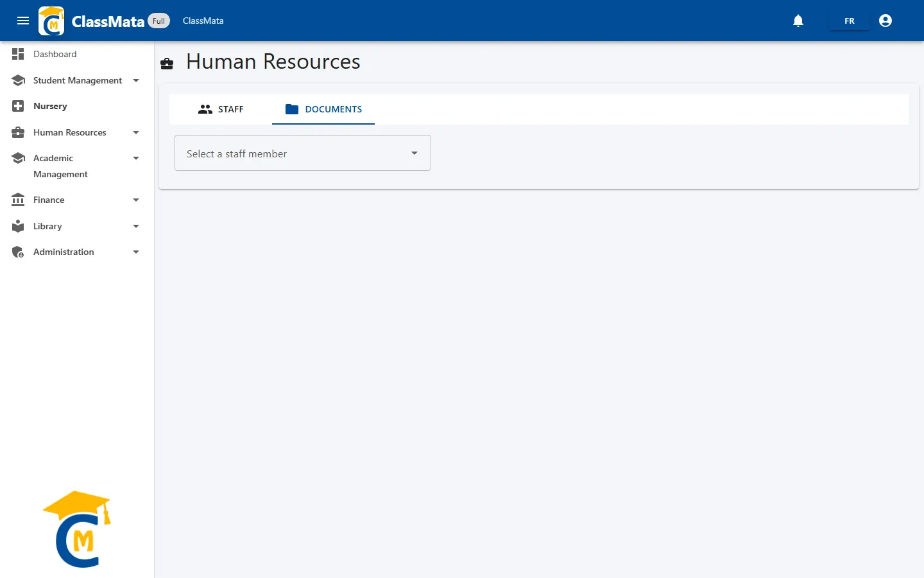The image size is (924, 578).
Task: Click the large ClassMata logo at sidebar bottom
Action: coord(77,529)
